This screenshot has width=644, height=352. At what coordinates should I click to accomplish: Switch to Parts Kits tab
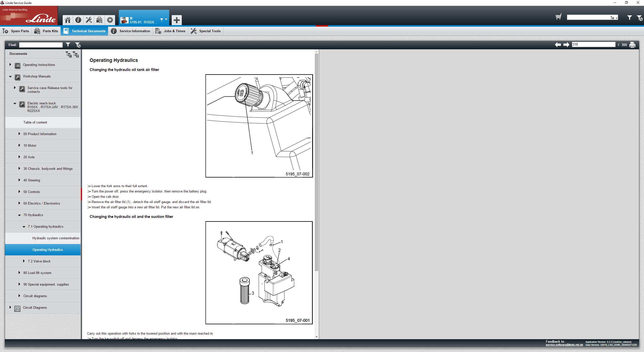tap(46, 31)
